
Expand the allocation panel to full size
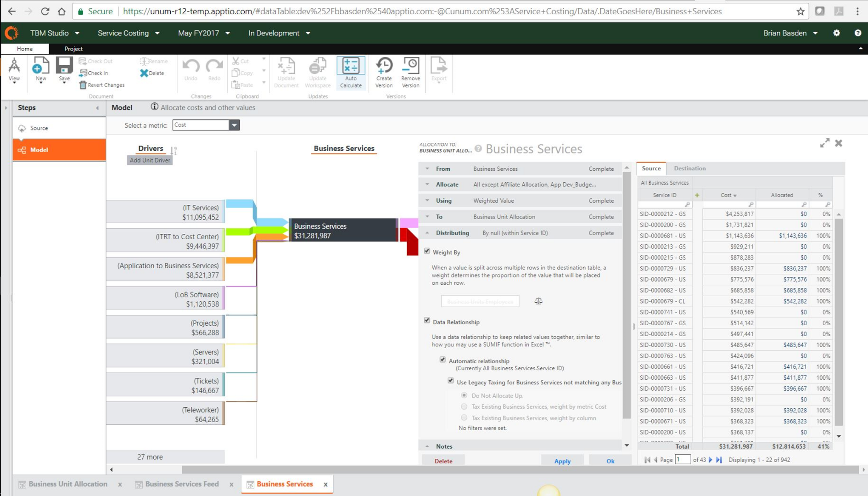click(824, 143)
